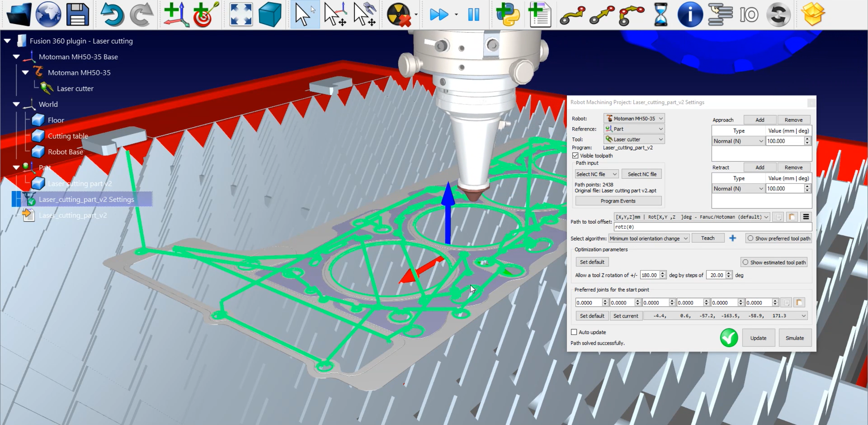Pause the simulation

[473, 14]
